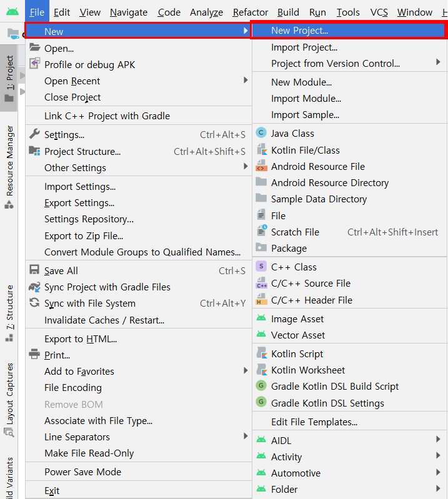
Task: Click the Profile or debug APK icon
Action: [35, 64]
